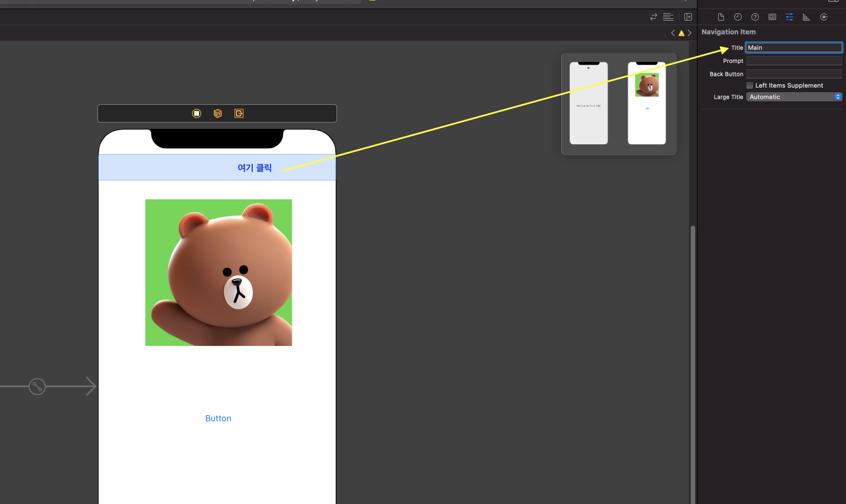Click the refresh/counterparts arrows icon

click(x=653, y=17)
